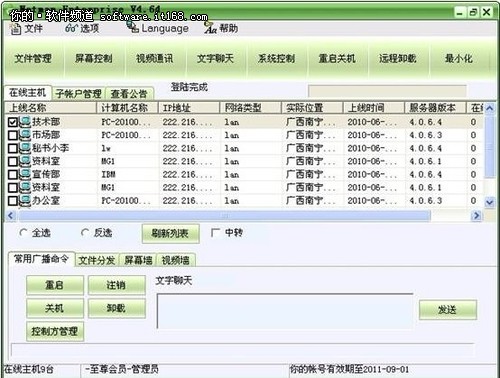Click the IBM computer name cell
The width and height of the screenshot is (500, 378).
tap(108, 175)
